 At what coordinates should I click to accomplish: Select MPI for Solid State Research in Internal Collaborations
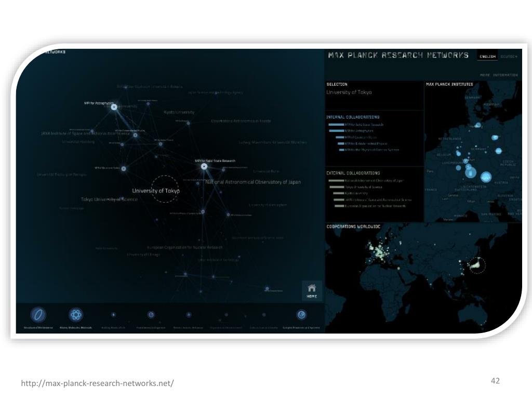click(356, 125)
